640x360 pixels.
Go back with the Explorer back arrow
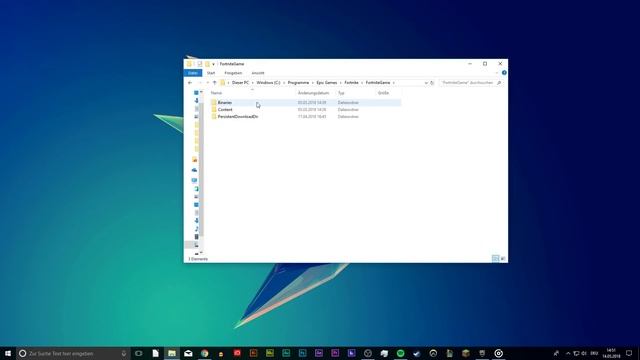pyautogui.click(x=190, y=83)
